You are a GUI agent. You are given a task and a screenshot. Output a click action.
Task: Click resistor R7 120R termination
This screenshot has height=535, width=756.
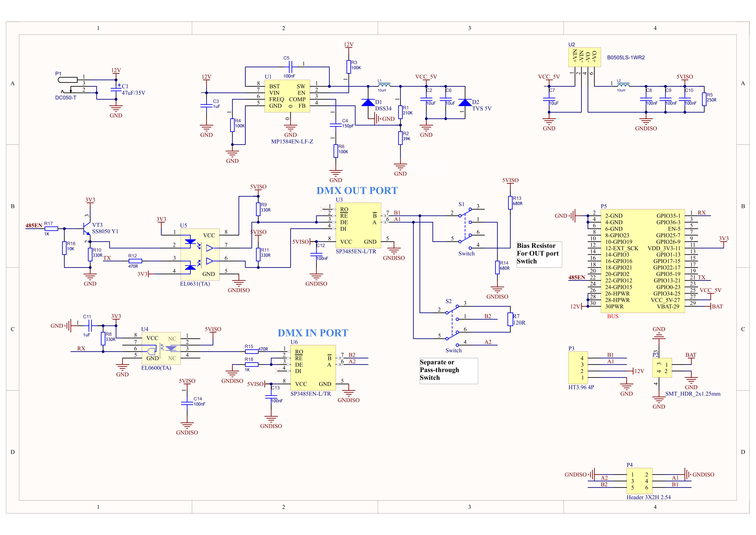pos(510,319)
